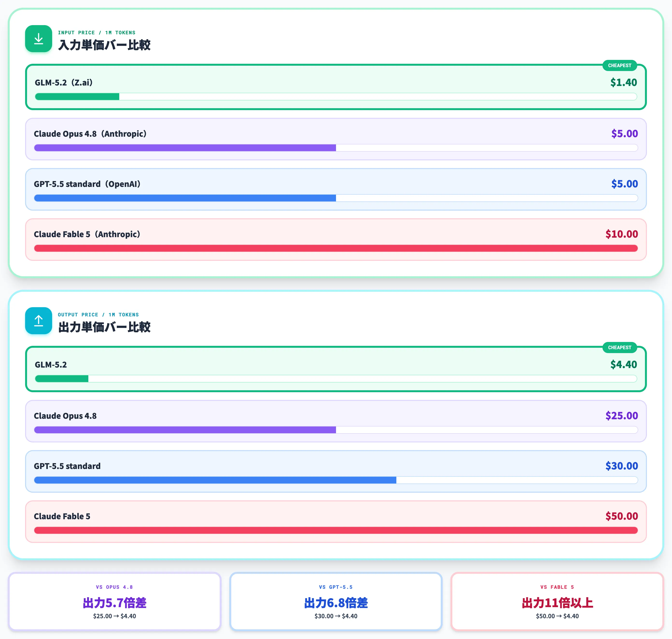The width and height of the screenshot is (672, 639).
Task: Click the cyan upload arrow icon
Action: 38,320
